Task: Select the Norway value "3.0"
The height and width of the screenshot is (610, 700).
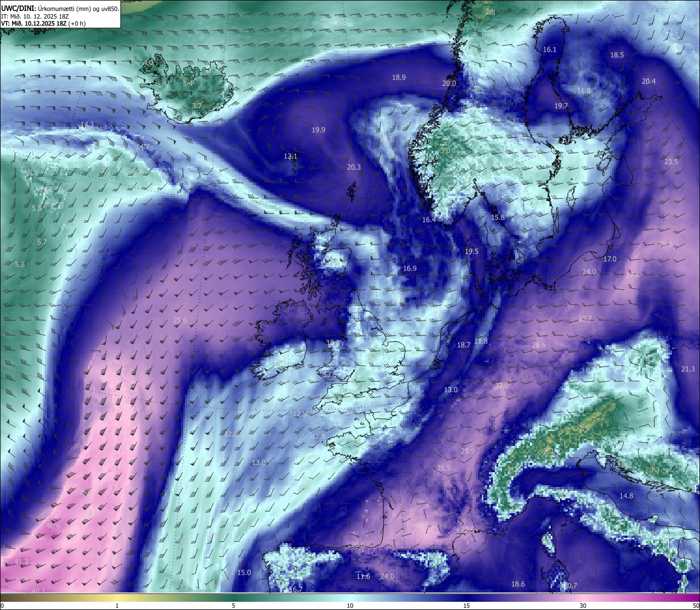Action: pyautogui.click(x=445, y=151)
